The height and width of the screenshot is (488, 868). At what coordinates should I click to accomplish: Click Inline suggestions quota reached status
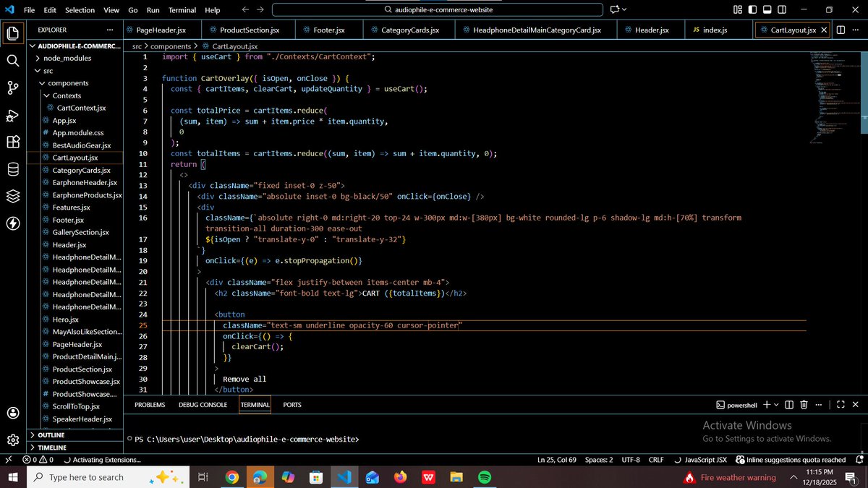point(791,460)
